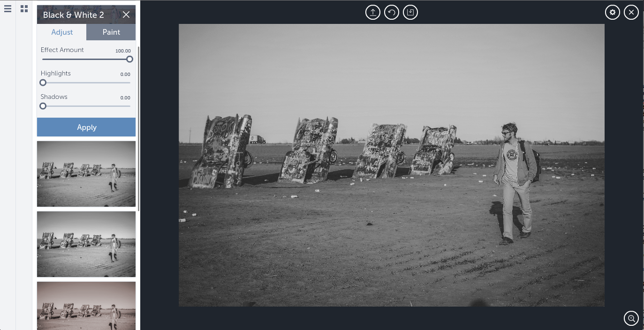Click the Effect Amount value 100.00
This screenshot has width=644, height=330.
(x=123, y=51)
